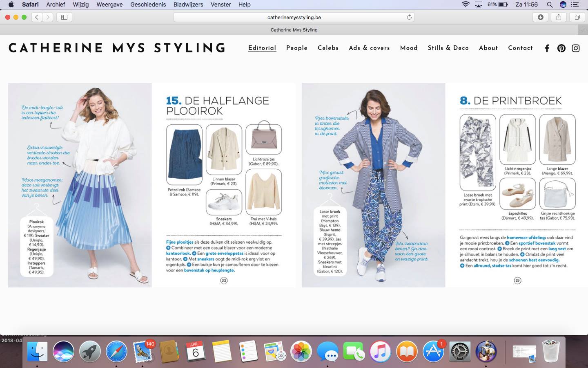This screenshot has width=588, height=368.
Task: Select the Catherine Mys Styling tab
Action: pyautogui.click(x=294, y=30)
